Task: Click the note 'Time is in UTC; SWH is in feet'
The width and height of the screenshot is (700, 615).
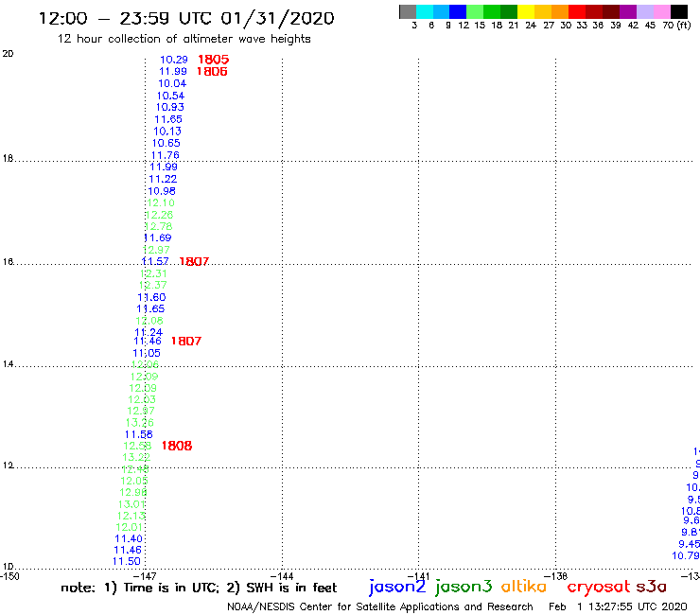Action: [x=199, y=588]
